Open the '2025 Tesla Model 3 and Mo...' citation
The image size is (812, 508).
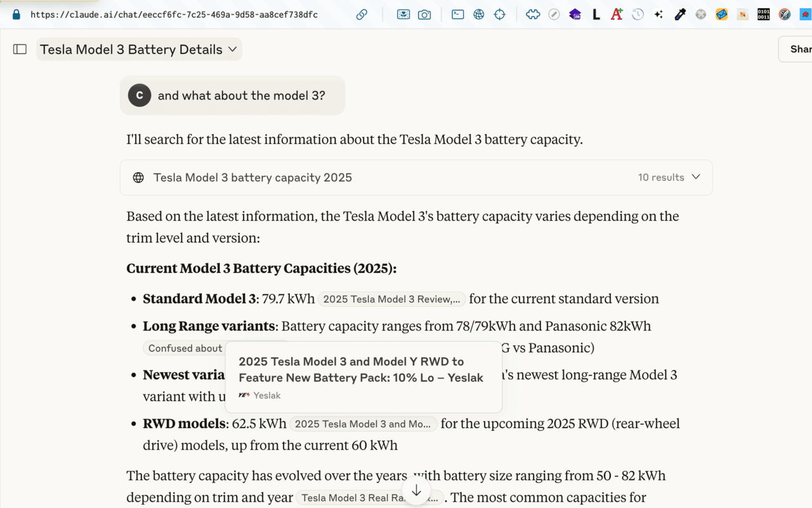pyautogui.click(x=363, y=424)
